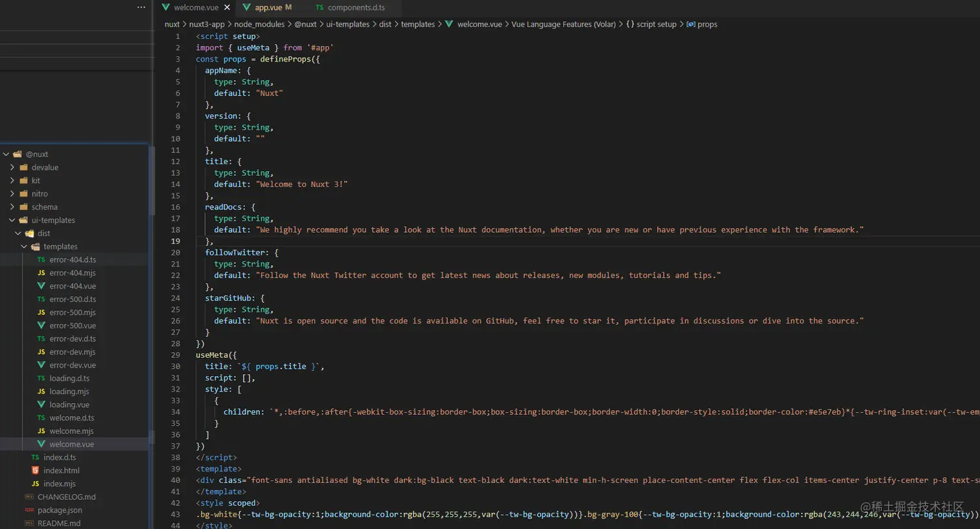
Task: Click "followTwitter" in the code
Action: pos(235,253)
